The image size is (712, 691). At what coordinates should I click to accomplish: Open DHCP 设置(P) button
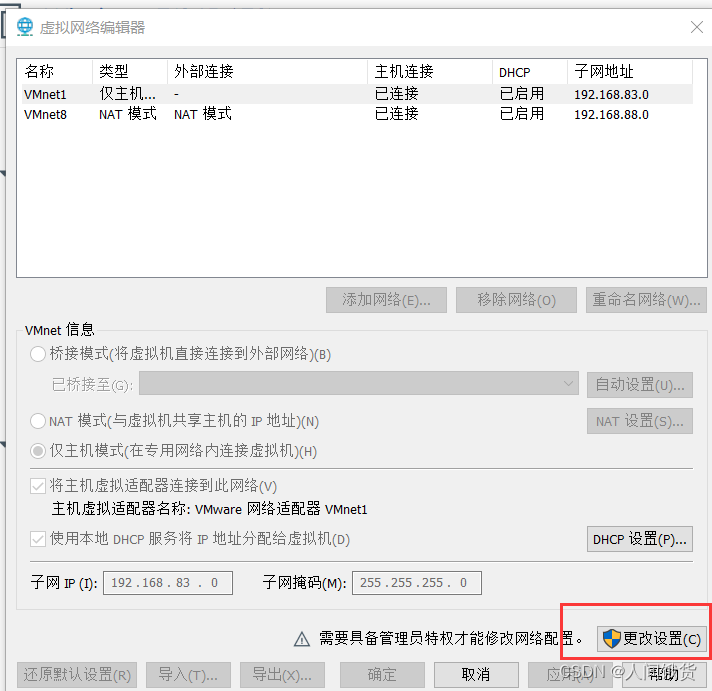point(640,539)
